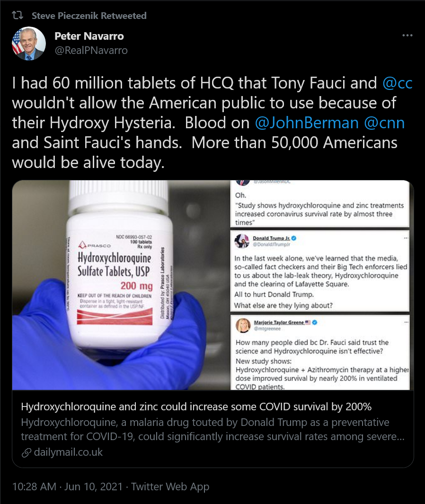Open the 10:28 AM Jun 10, 2021 timestamp
The height and width of the screenshot is (504, 425).
(x=67, y=486)
